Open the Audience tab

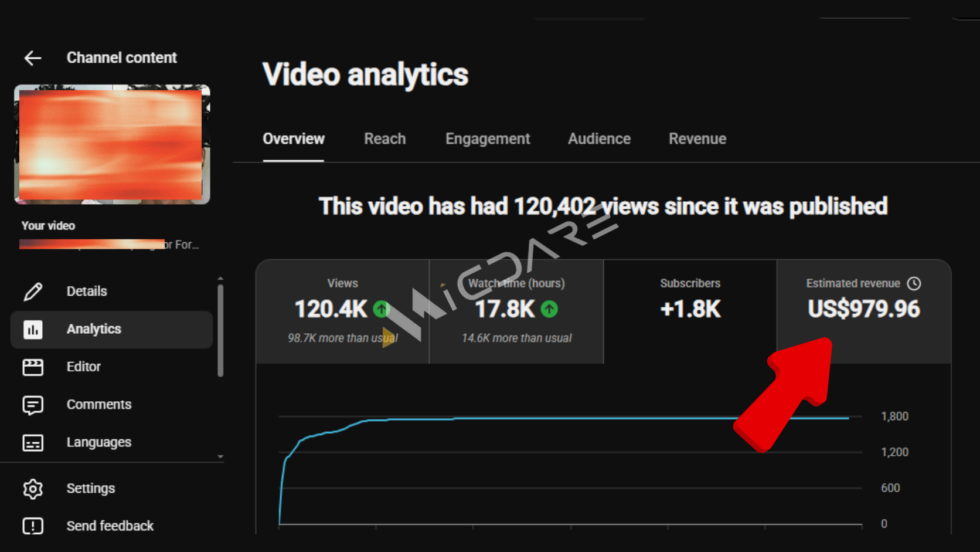click(599, 139)
